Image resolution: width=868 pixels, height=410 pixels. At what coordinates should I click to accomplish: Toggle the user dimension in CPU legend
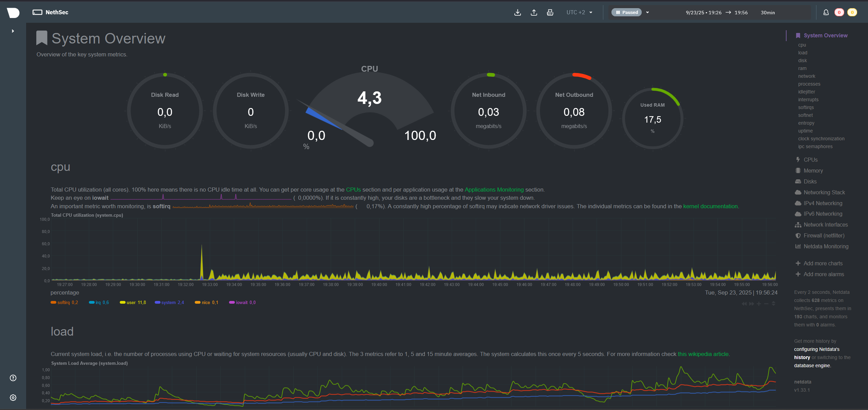(131, 303)
